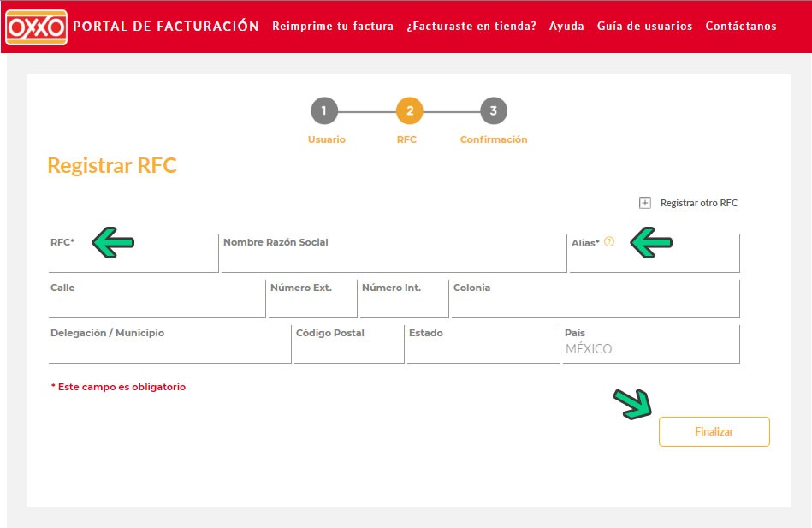This screenshot has width=812, height=528.
Task: Click the OXXO logo
Action: pos(36,27)
